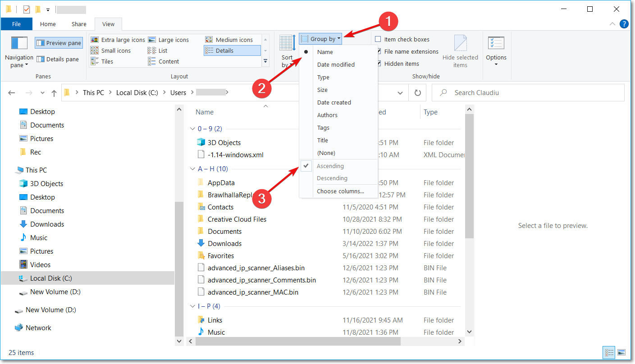Open the Group by dropdown
635x364 pixels.
pos(321,39)
